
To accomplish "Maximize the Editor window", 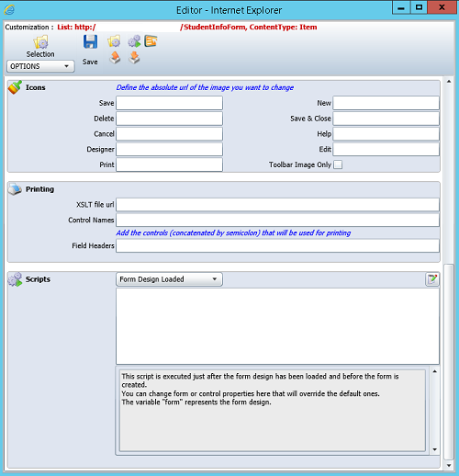I will pos(419,7).
